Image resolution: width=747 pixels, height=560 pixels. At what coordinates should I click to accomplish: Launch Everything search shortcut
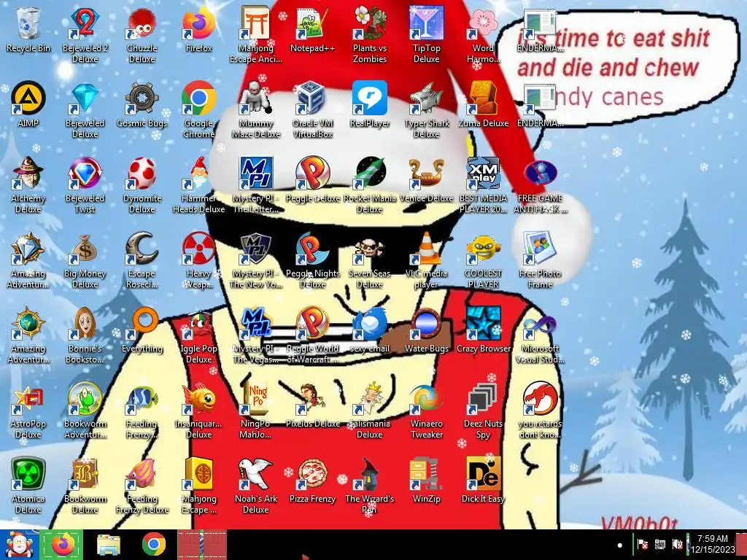point(142,330)
